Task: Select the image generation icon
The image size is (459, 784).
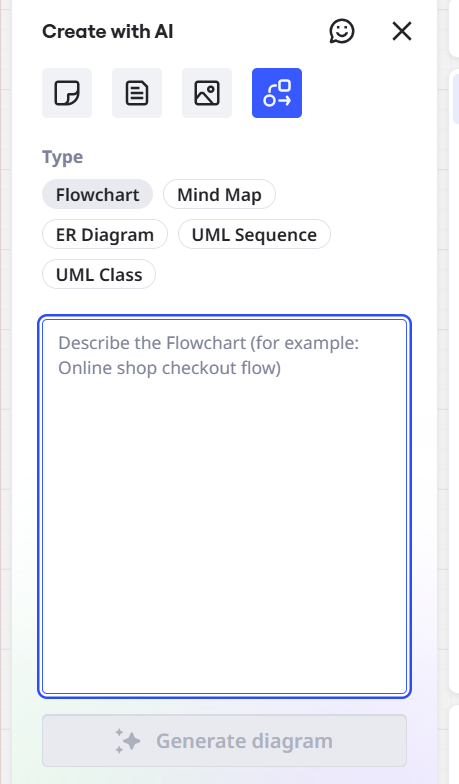Action: click(x=207, y=93)
